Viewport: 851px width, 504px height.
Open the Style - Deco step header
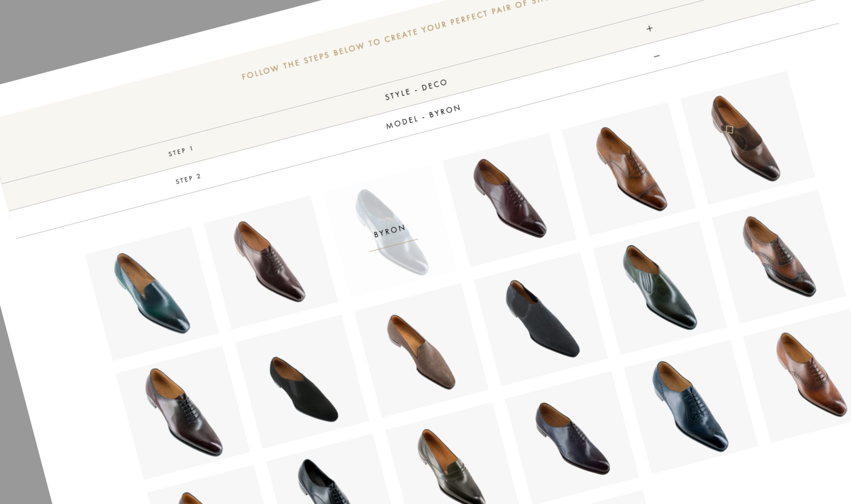[416, 90]
